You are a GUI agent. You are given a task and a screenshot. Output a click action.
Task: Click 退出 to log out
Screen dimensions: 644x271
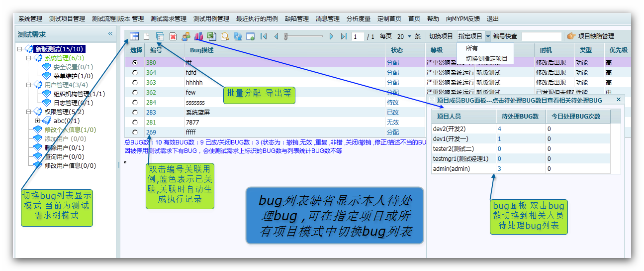[x=493, y=19]
